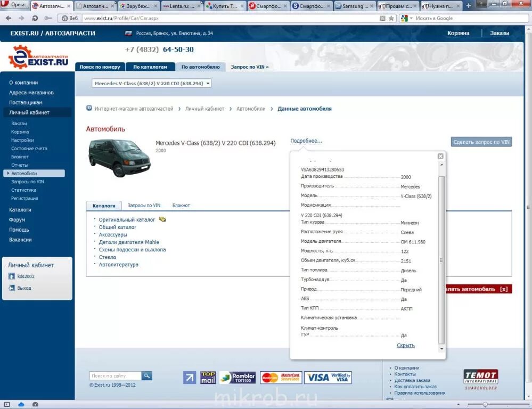Click the key (password wand) icon

tap(48, 18)
